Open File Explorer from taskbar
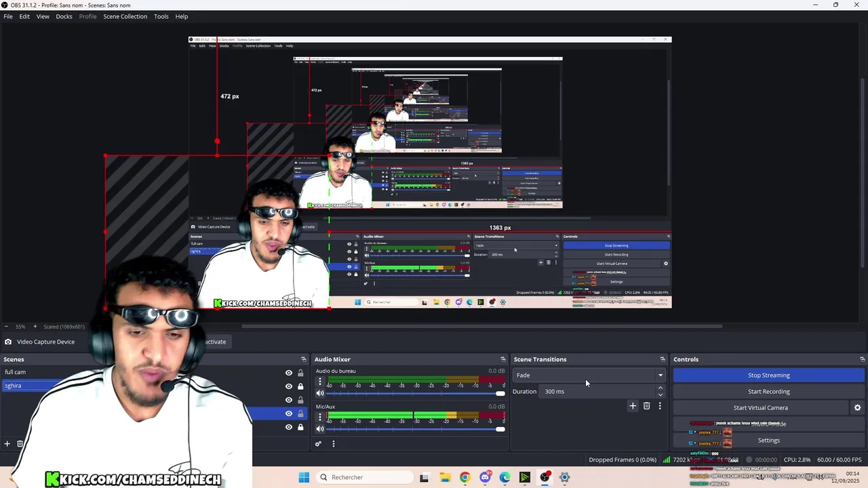This screenshot has height=488, width=868. (x=445, y=477)
